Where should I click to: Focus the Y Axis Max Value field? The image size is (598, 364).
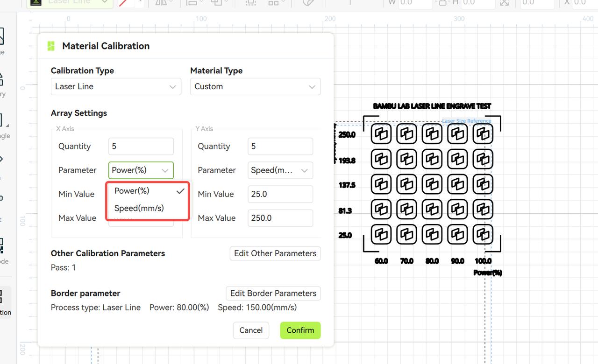280,218
